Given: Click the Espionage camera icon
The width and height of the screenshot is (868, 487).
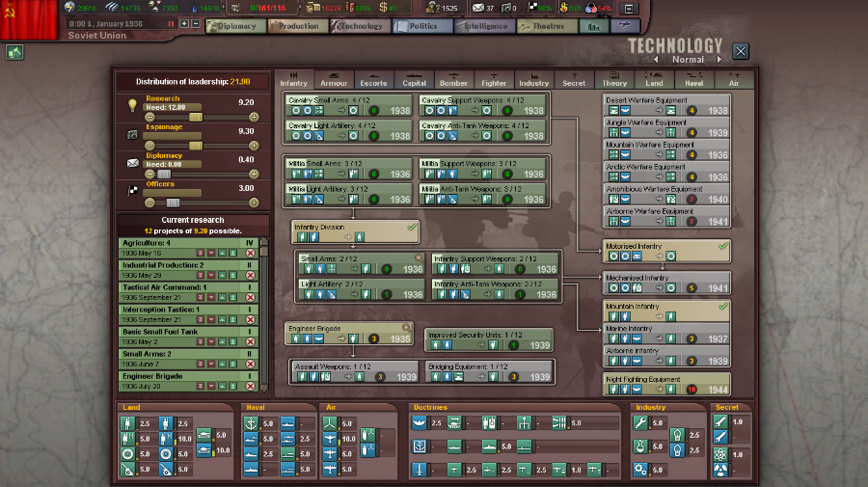Looking at the screenshot, I should pos(132,134).
